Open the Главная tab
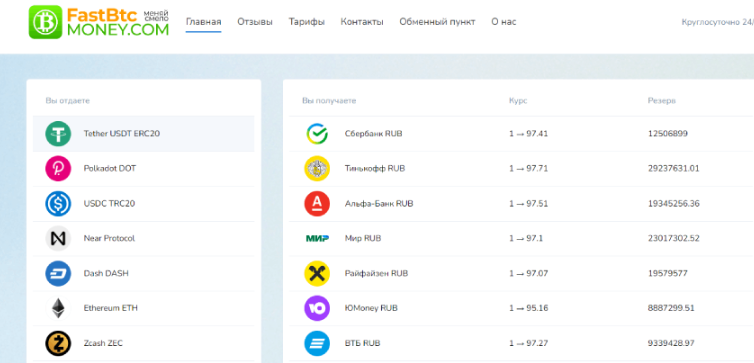Screen dimensions: 754x363 pos(203,22)
